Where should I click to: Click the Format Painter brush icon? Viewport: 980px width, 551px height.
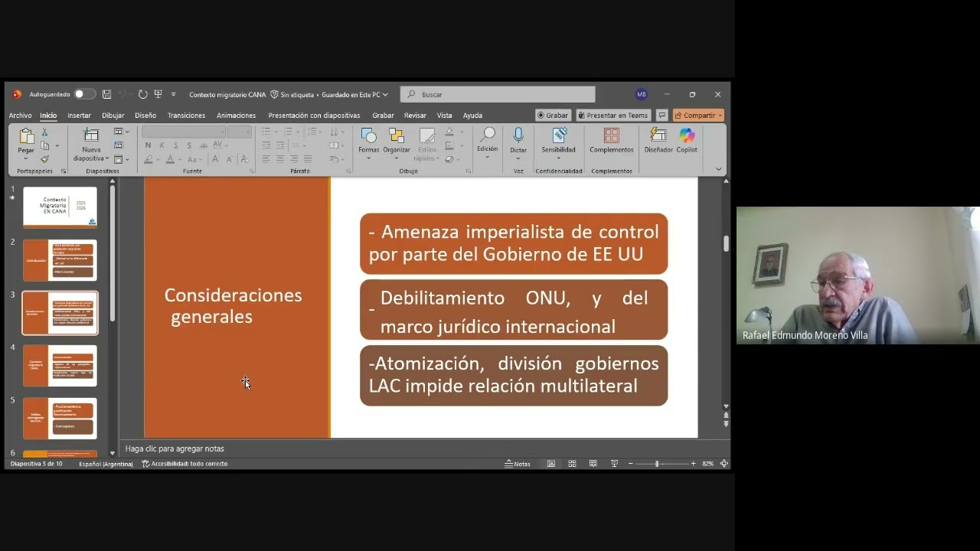pos(44,158)
